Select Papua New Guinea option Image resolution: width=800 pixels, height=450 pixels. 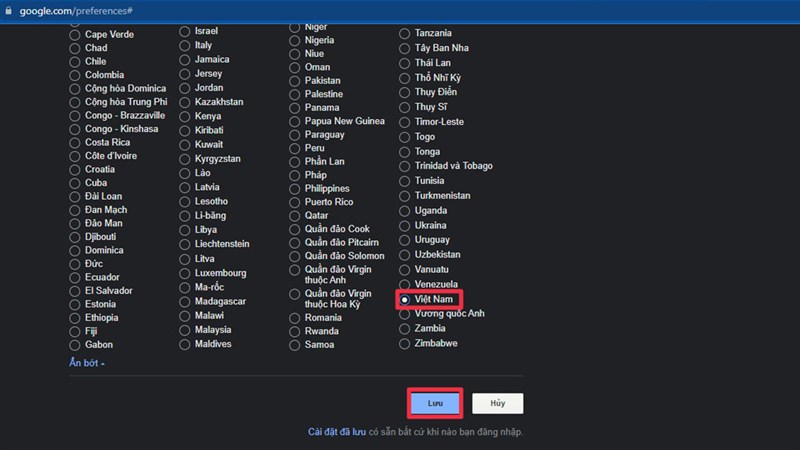[x=294, y=122]
